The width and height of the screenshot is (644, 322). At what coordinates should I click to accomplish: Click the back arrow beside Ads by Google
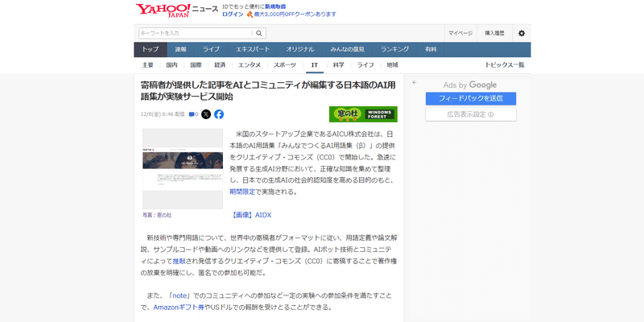(415, 83)
